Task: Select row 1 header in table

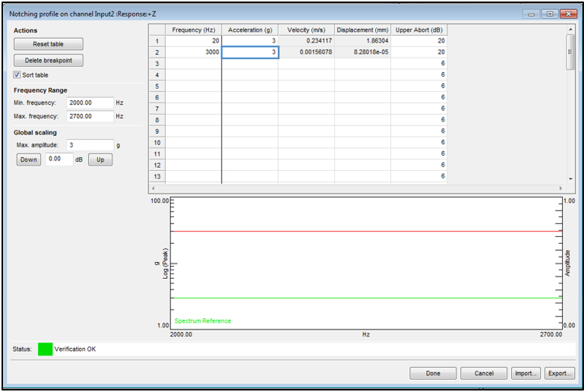Action: 156,41
